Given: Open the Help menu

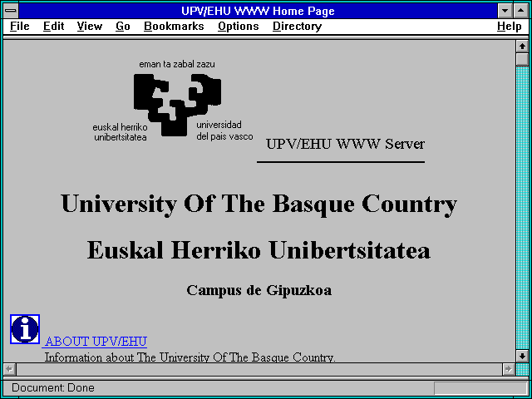Looking at the screenshot, I should [x=510, y=27].
